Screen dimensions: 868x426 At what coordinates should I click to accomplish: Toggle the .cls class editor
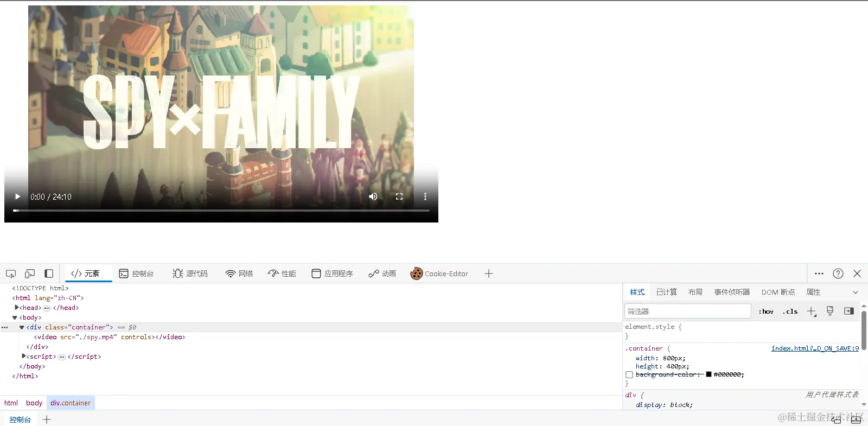pyautogui.click(x=790, y=311)
